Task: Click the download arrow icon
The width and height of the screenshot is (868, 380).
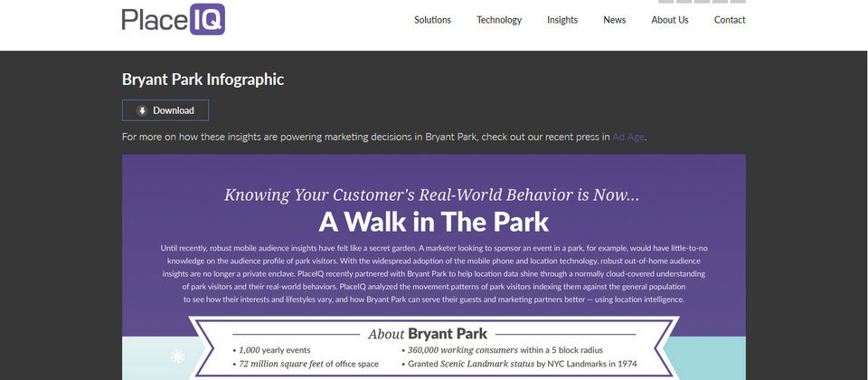Action: (142, 110)
